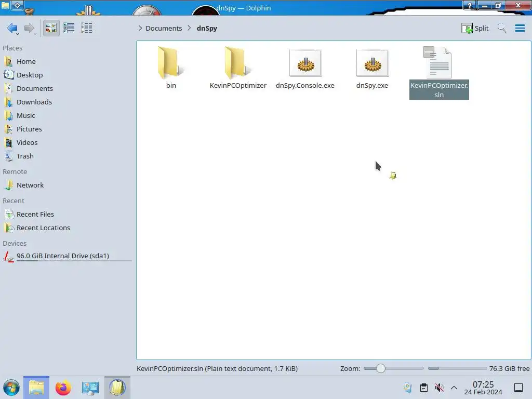Click the dnSpy breadcrumb segment
The image size is (532, 399).
[x=207, y=28]
